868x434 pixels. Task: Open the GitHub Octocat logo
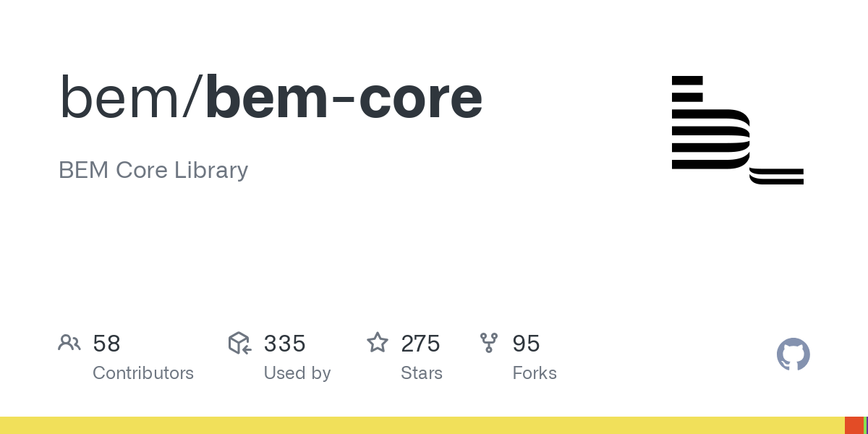(793, 354)
